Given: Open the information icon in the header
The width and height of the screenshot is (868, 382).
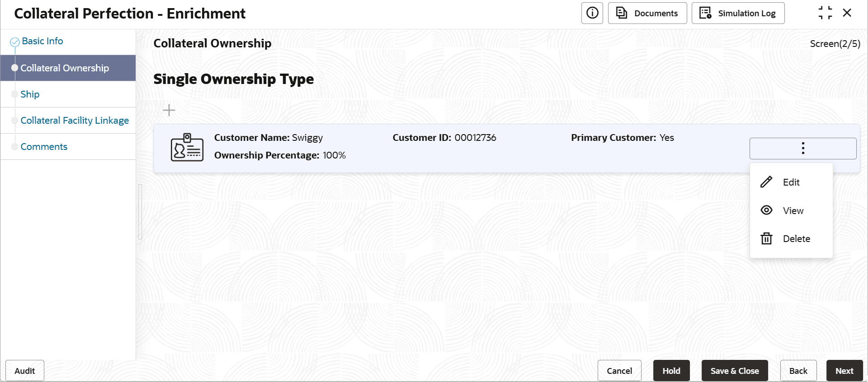Looking at the screenshot, I should pyautogui.click(x=592, y=13).
